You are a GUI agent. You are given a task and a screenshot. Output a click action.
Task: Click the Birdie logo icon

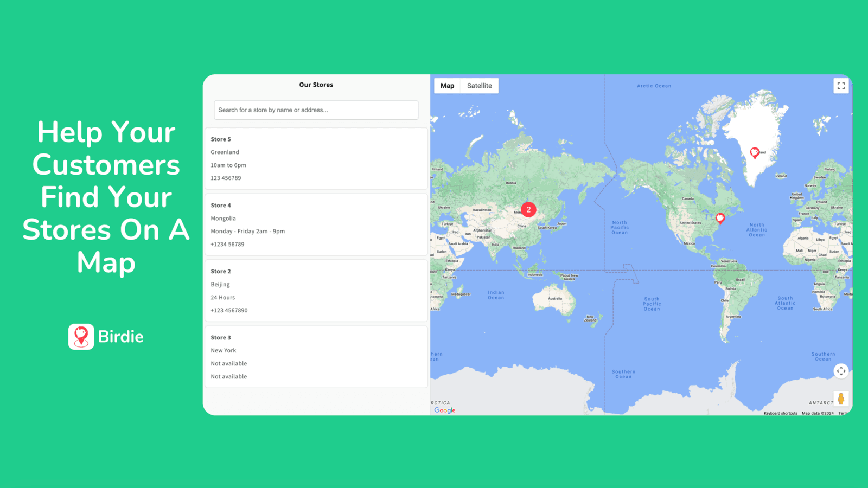pyautogui.click(x=80, y=336)
